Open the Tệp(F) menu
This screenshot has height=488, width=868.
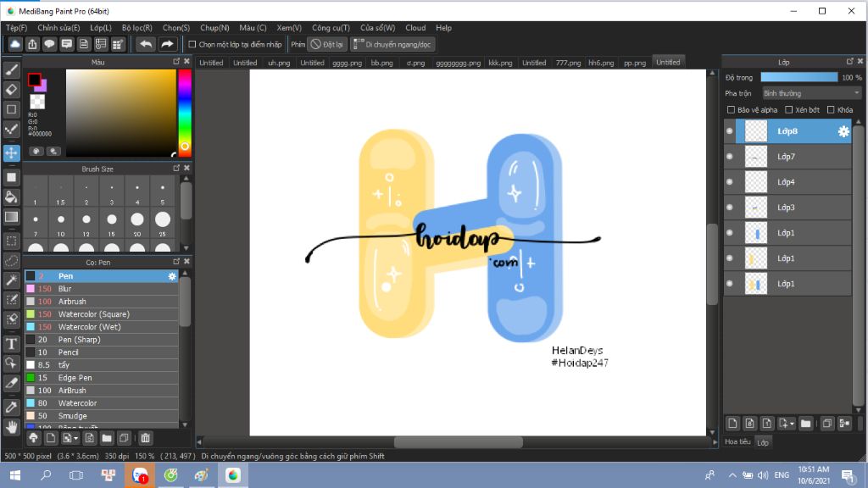pos(16,28)
